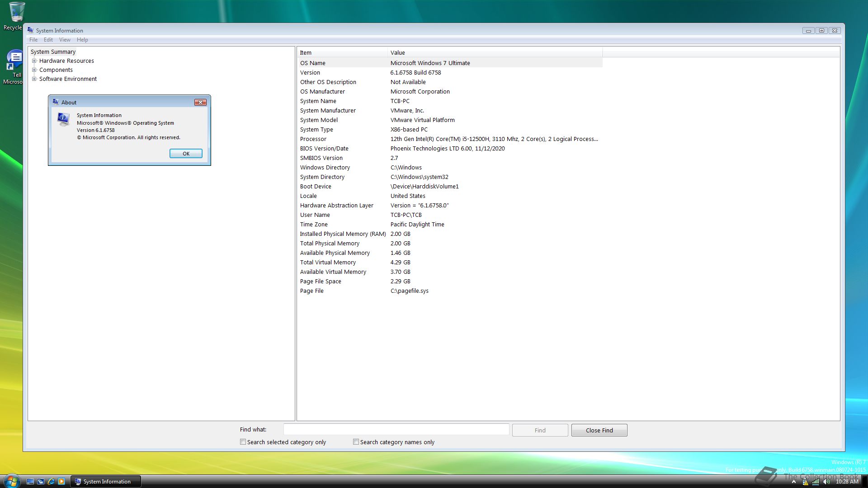This screenshot has width=868, height=488.
Task: Click the Item column header
Action: tap(342, 53)
